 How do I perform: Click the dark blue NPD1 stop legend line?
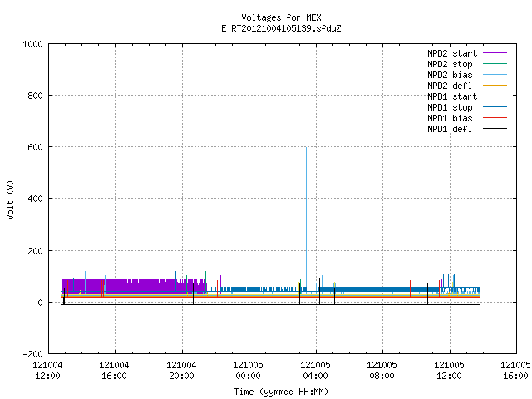[x=495, y=107]
